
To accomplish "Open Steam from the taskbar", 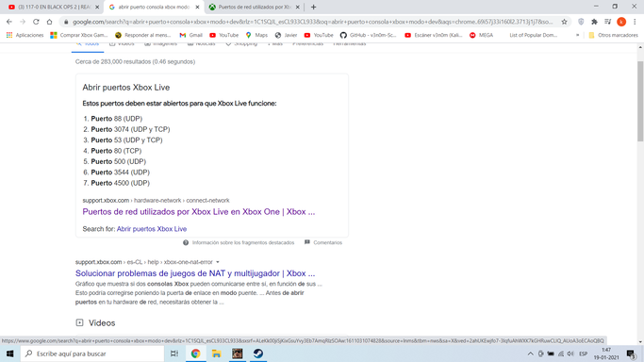I will [x=258, y=354].
